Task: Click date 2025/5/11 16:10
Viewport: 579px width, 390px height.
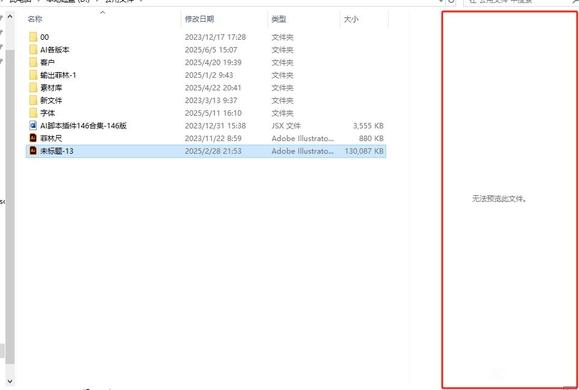Action: pos(213,113)
